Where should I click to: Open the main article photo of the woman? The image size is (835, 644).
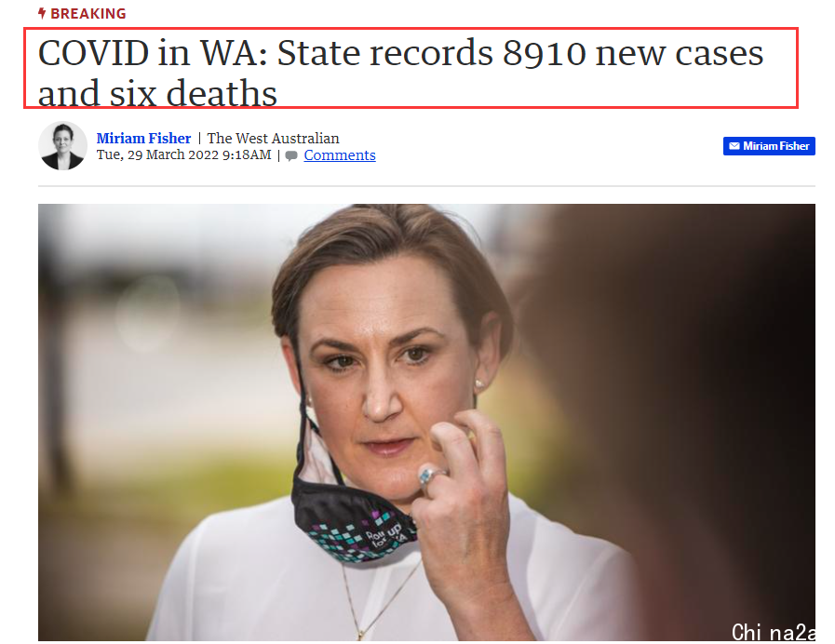tap(426, 423)
